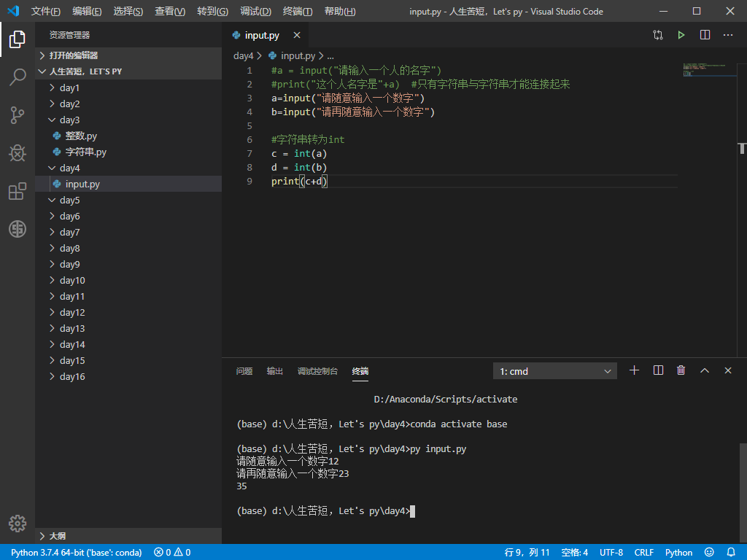Open the Source Control view
This screenshot has width=747, height=560.
[18, 115]
